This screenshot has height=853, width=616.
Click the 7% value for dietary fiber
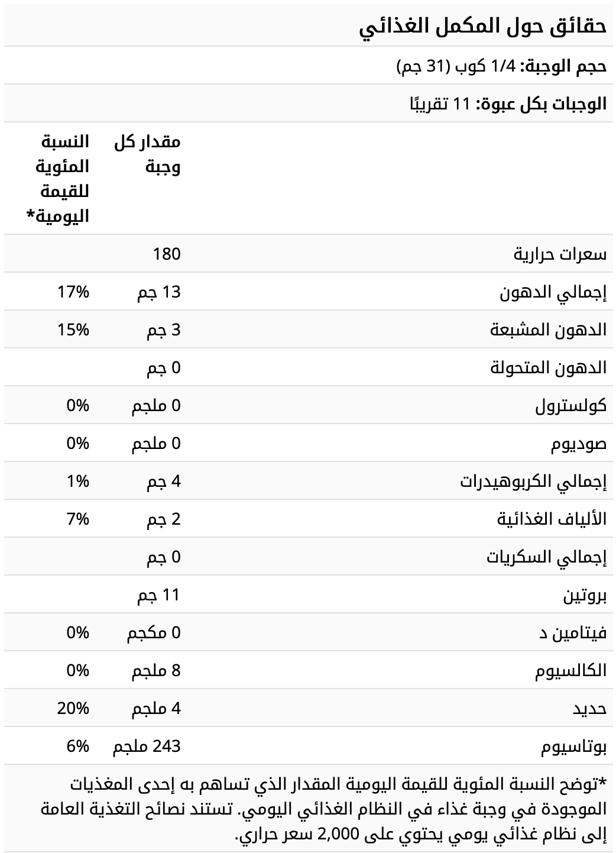(x=78, y=519)
